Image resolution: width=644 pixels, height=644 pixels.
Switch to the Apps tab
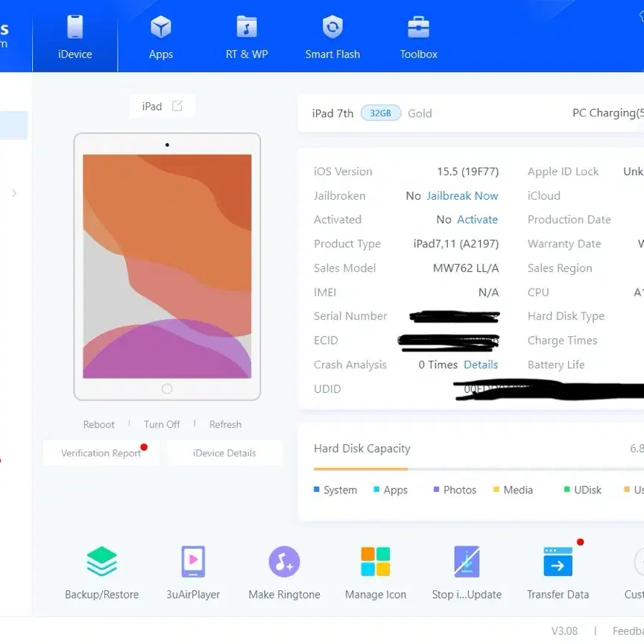point(160,37)
